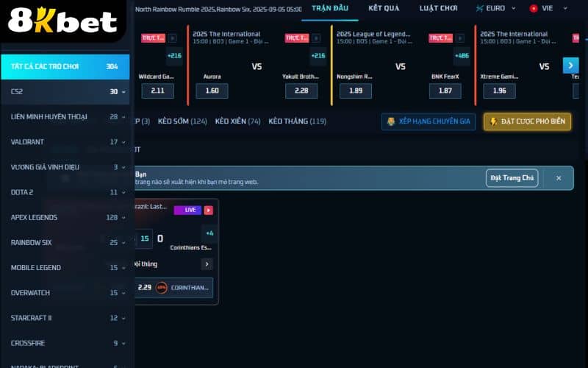Click the Corinthians team logo in the odds row

162,288
